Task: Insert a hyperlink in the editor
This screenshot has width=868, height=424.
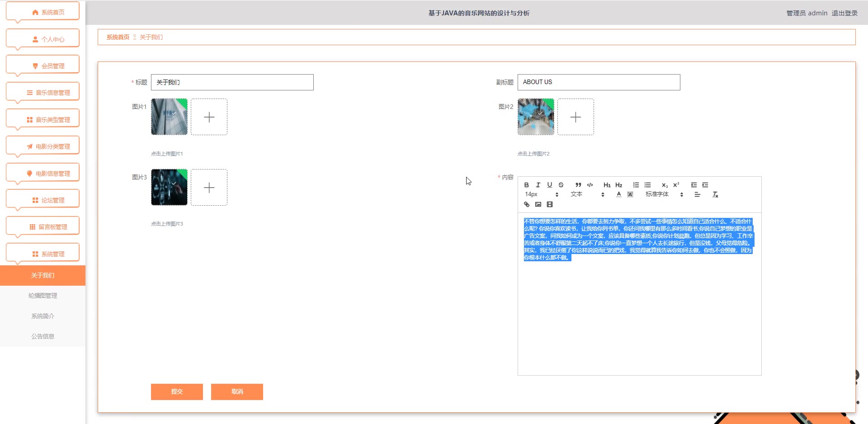Action: click(x=526, y=204)
